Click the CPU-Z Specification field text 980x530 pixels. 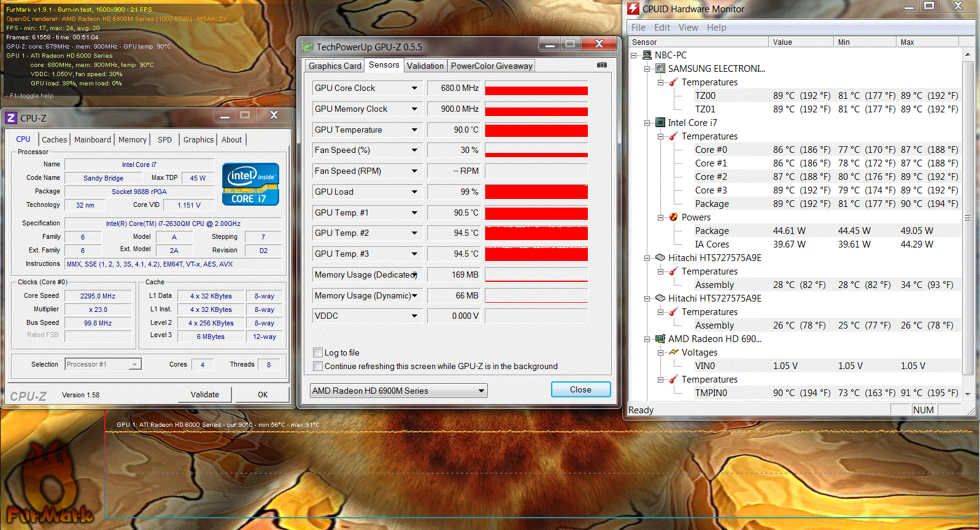(173, 224)
